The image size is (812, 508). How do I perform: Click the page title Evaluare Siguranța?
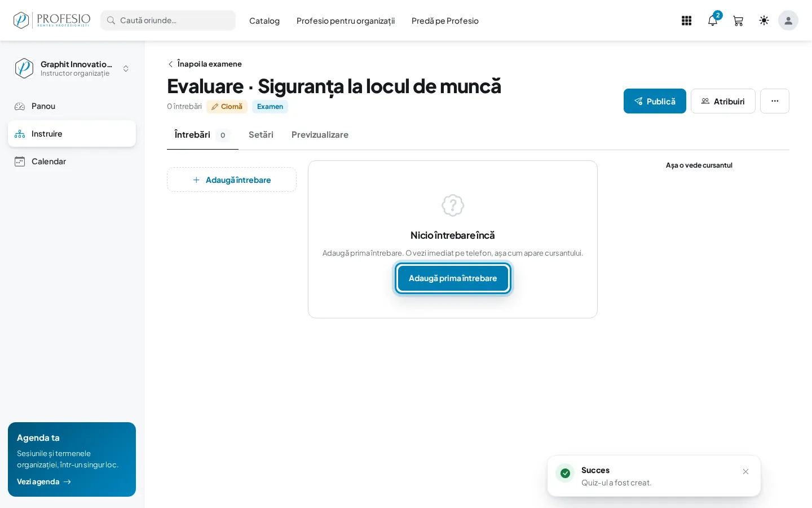(334, 86)
